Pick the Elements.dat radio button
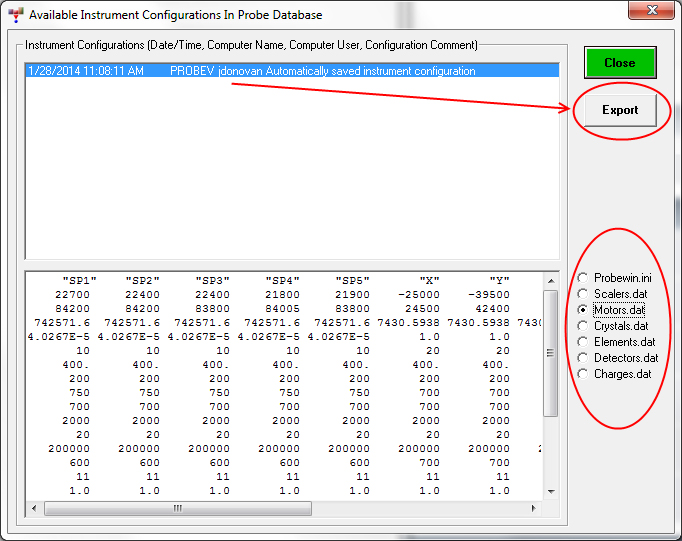Screen dimensions: 682x541 pyautogui.click(x=584, y=342)
